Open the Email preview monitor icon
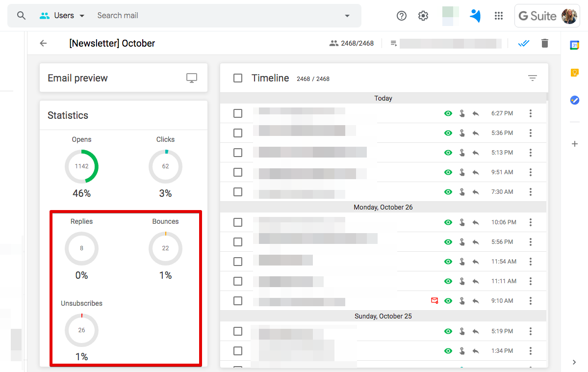The image size is (588, 372). click(191, 78)
